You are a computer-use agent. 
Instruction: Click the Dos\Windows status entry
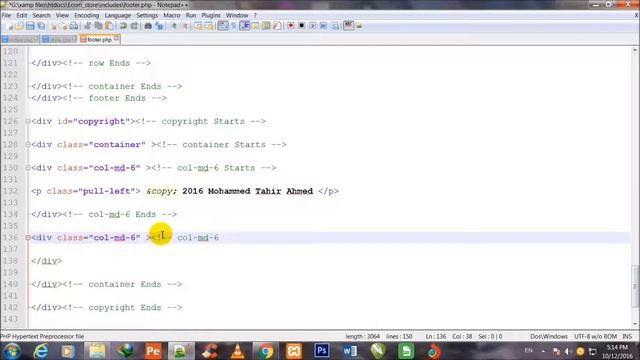pos(549,336)
